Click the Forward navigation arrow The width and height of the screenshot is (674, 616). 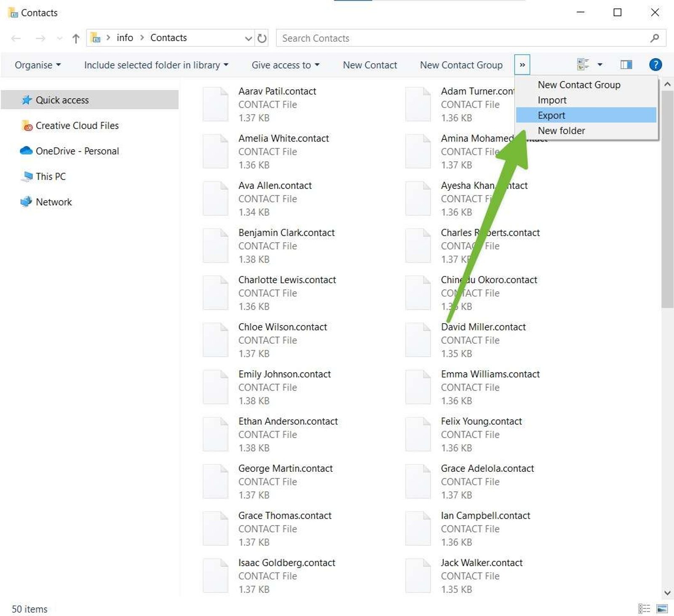(x=40, y=38)
